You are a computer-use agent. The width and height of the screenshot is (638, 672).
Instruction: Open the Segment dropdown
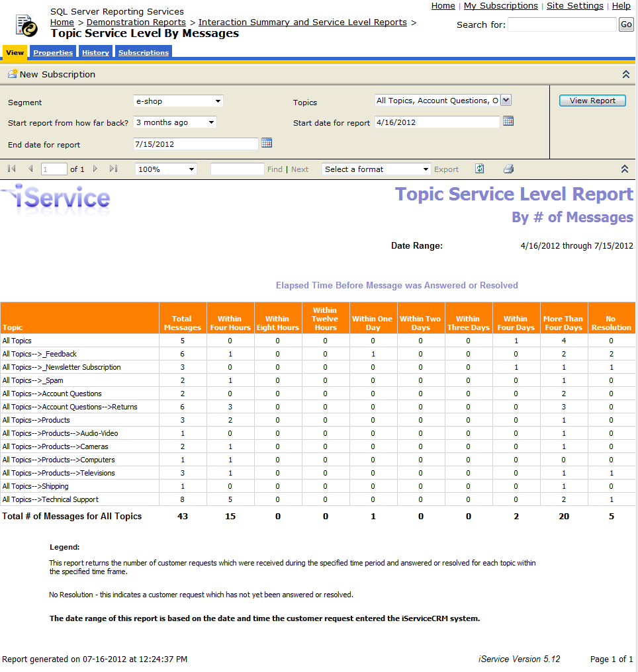point(178,101)
